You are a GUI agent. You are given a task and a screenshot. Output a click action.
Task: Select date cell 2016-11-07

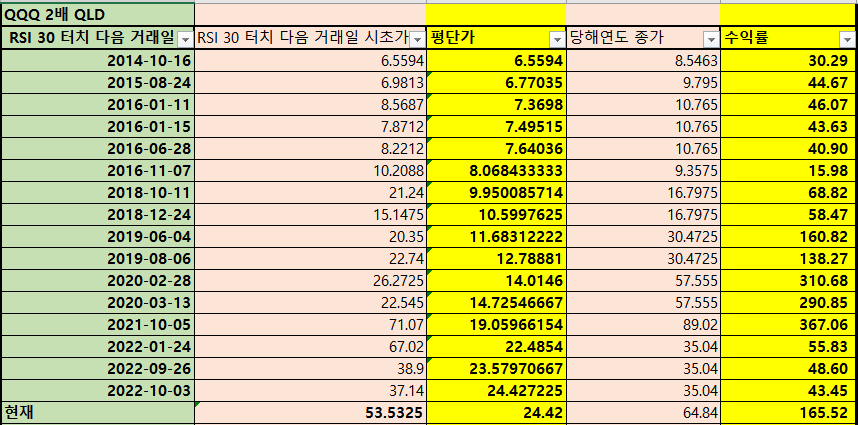pyautogui.click(x=98, y=171)
